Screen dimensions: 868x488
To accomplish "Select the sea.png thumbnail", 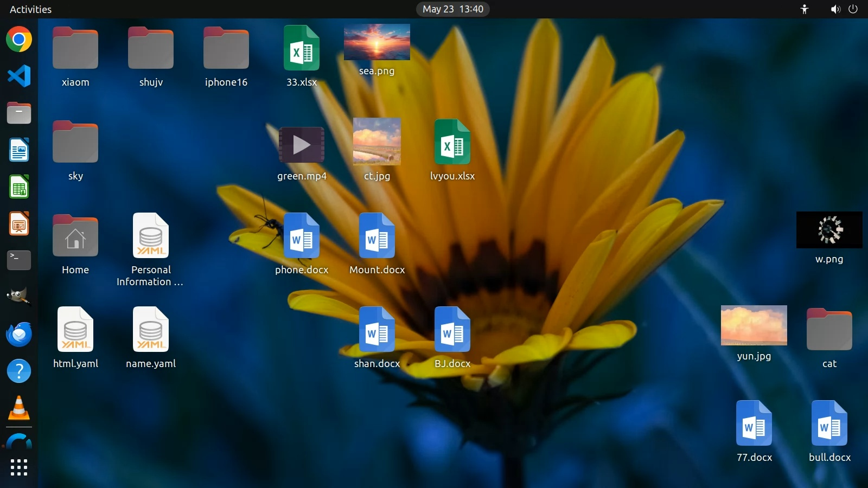I will 376,42.
